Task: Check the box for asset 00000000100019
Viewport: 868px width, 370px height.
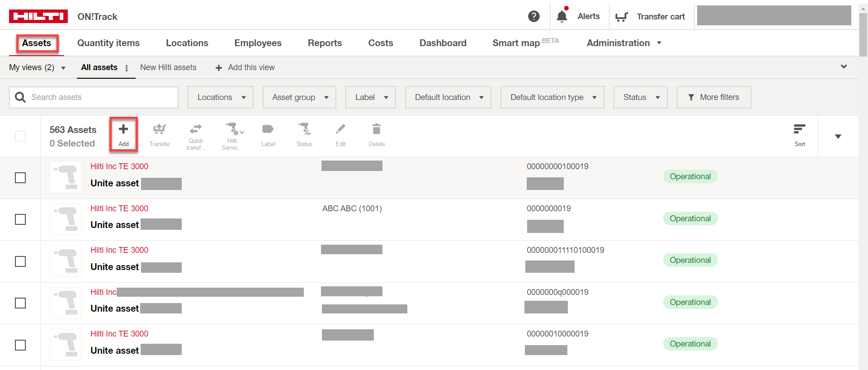Action: [x=20, y=178]
